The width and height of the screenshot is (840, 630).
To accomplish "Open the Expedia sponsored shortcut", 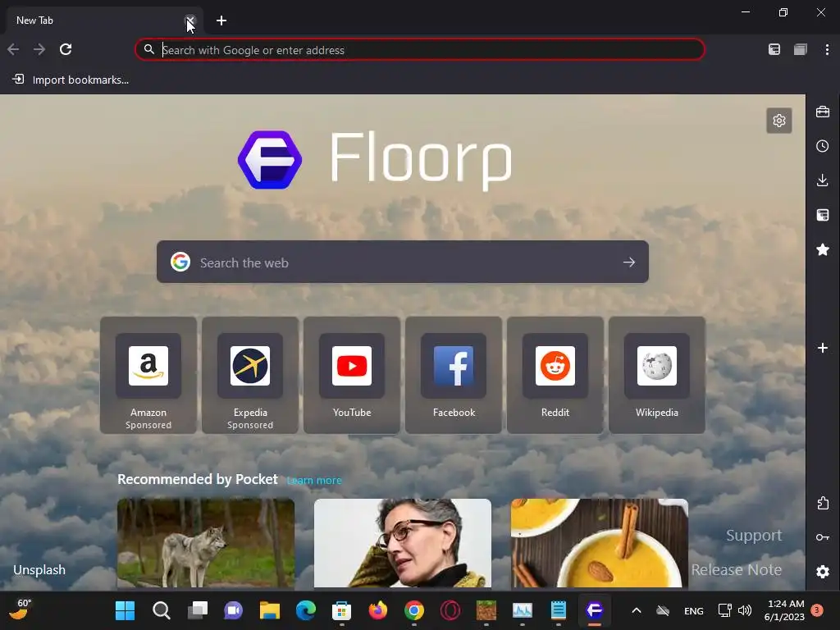I will tap(250, 375).
